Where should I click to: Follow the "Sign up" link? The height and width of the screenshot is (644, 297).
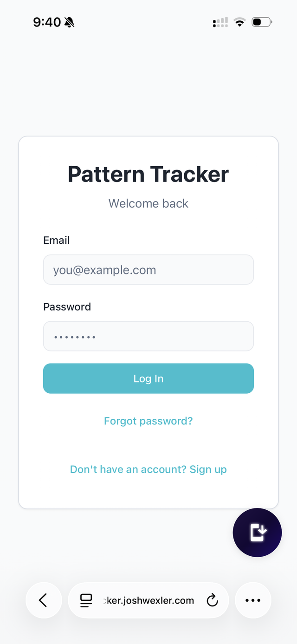point(208,469)
